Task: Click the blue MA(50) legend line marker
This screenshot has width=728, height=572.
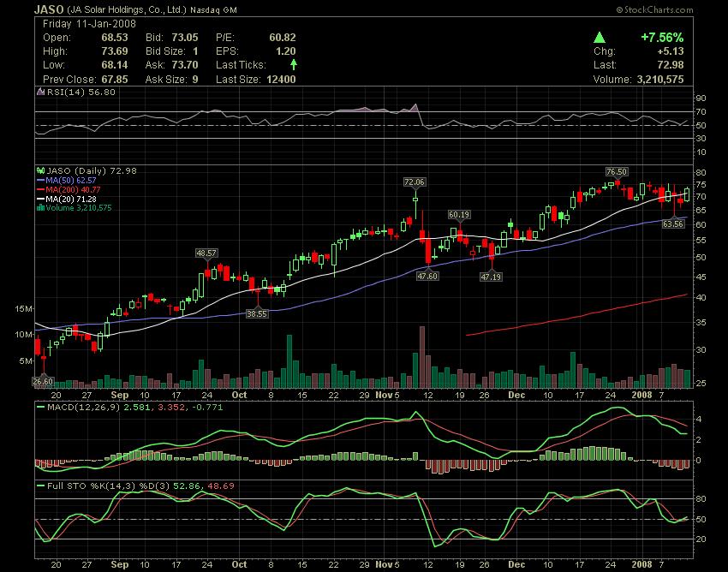Action: point(41,181)
